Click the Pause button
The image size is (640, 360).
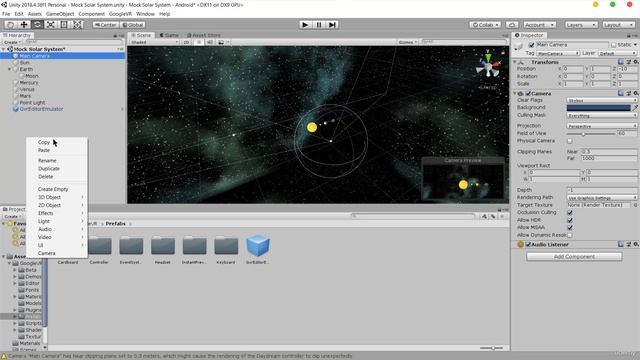click(x=319, y=25)
